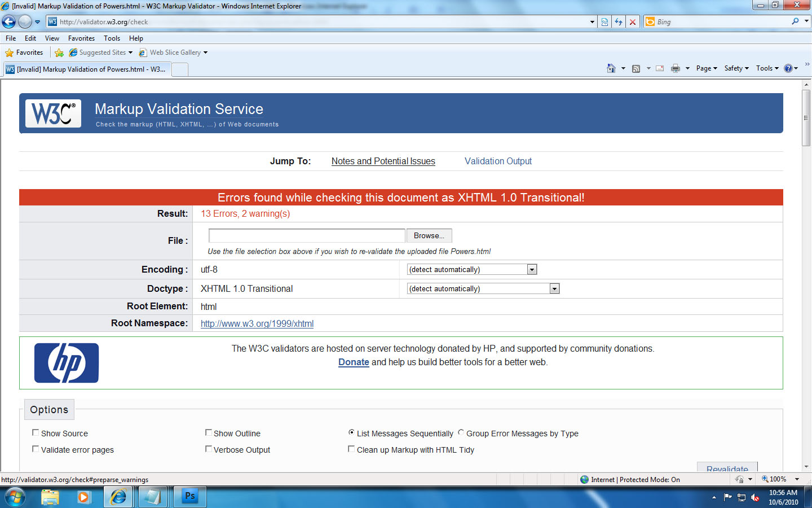Screen dimensions: 812x508
Task: Open the Favorites menu in menu bar
Action: tap(81, 38)
